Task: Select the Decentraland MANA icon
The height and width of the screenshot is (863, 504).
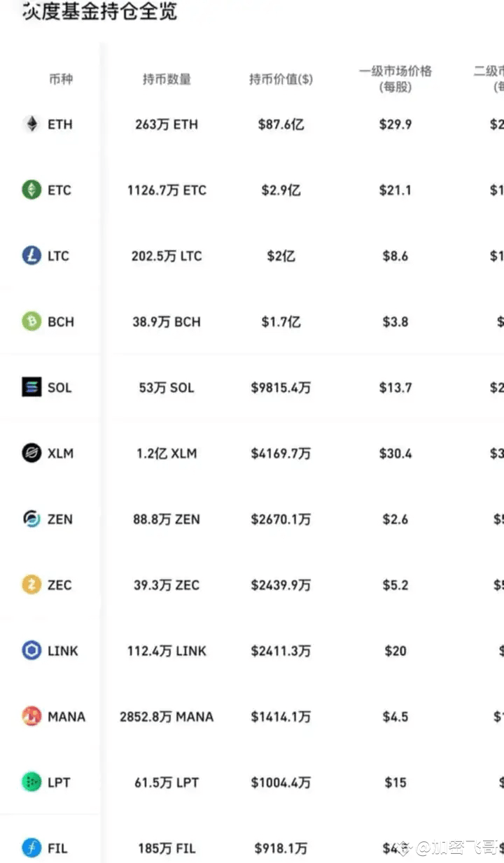Action: click(31, 716)
